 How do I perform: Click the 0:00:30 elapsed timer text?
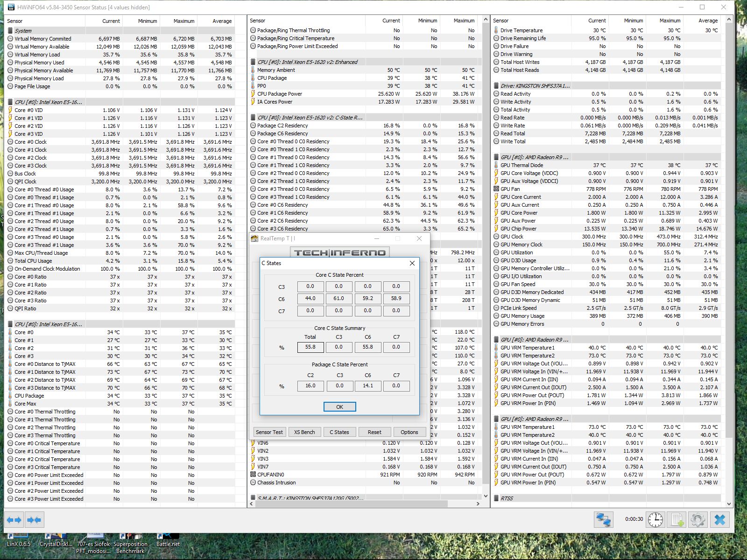(x=634, y=519)
